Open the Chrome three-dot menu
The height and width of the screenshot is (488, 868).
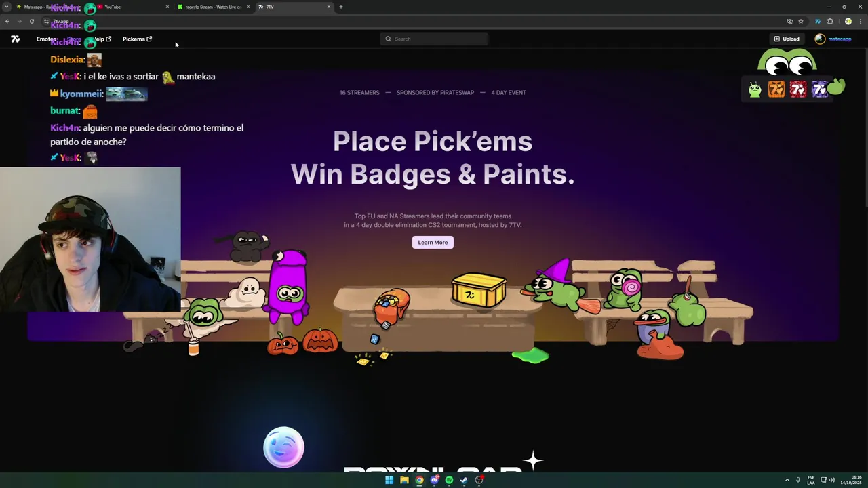[860, 21]
